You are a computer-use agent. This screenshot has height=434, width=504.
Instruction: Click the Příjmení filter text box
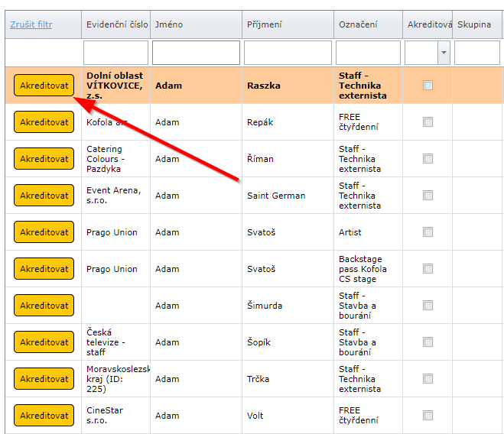tap(288, 53)
